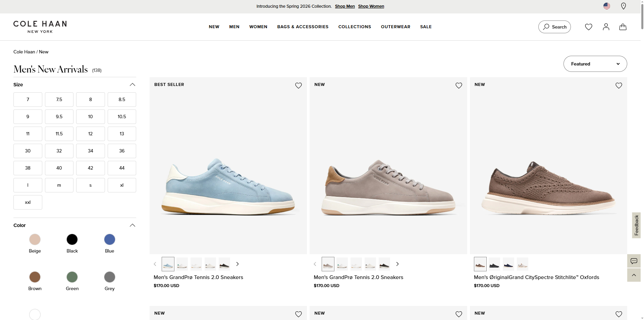Click the scroll-to-top chevron icon
644x320 pixels.
pyautogui.click(x=634, y=275)
